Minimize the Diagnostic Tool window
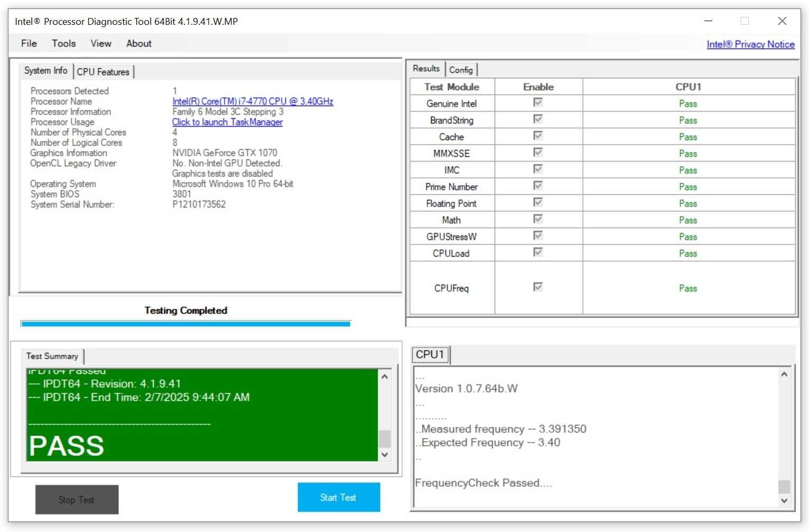Screen dimensions: 809x532 click(x=709, y=21)
